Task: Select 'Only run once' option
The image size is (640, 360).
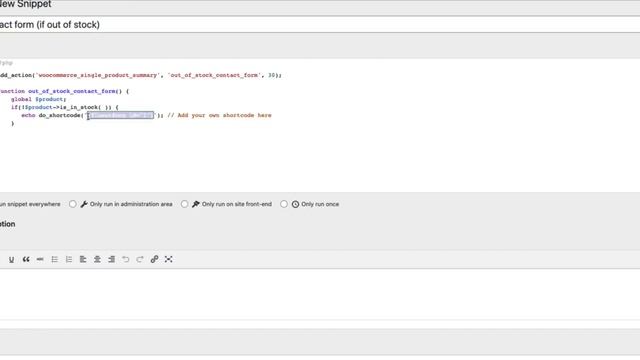Action: 284,204
